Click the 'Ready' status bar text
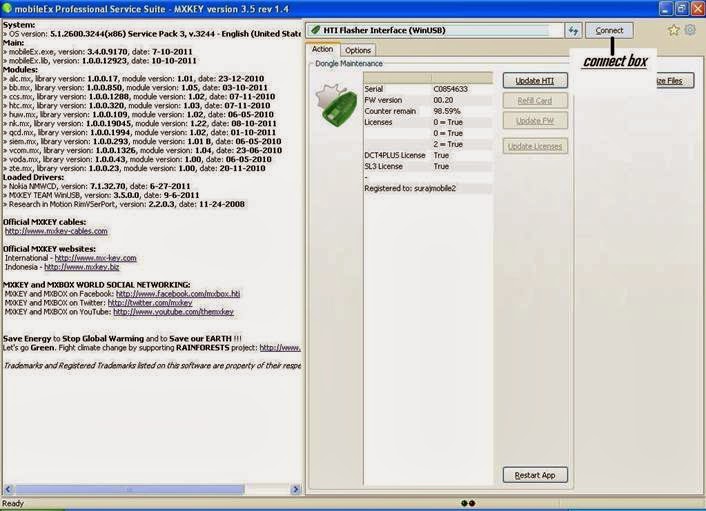Image resolution: width=706 pixels, height=511 pixels. [x=13, y=503]
